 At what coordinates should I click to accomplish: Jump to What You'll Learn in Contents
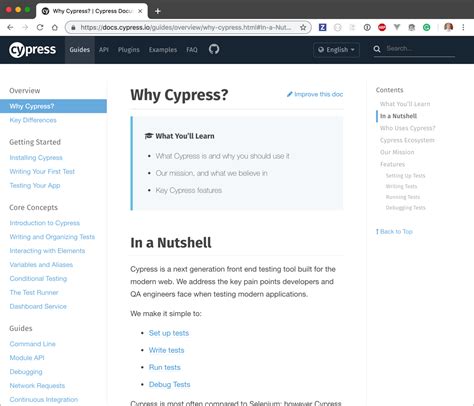[405, 104]
